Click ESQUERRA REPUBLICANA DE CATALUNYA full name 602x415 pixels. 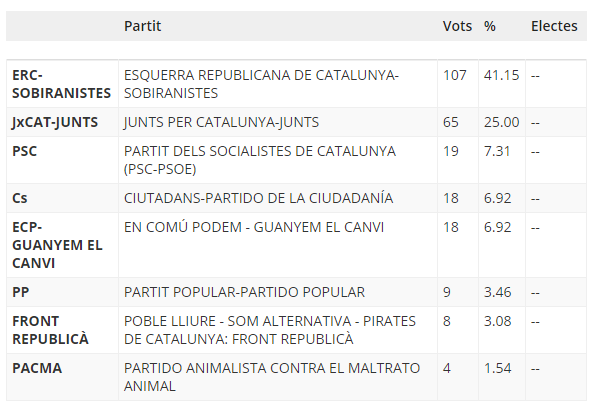click(x=261, y=84)
